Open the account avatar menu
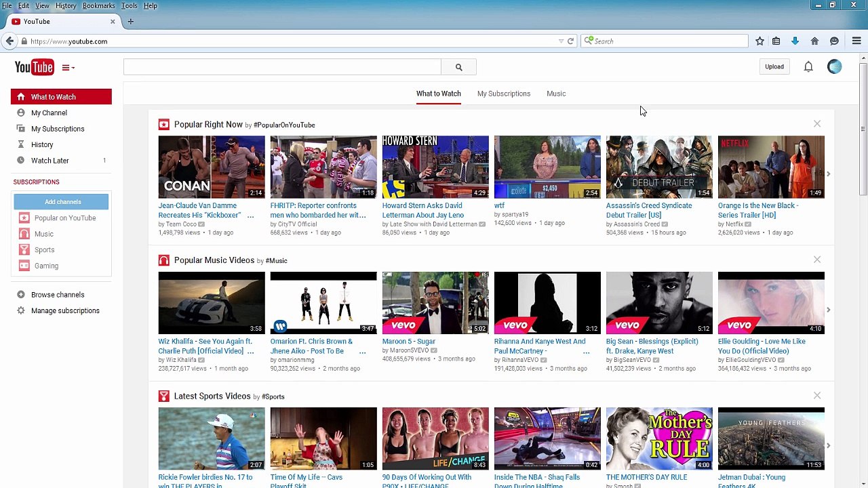This screenshot has height=488, width=868. [x=835, y=66]
